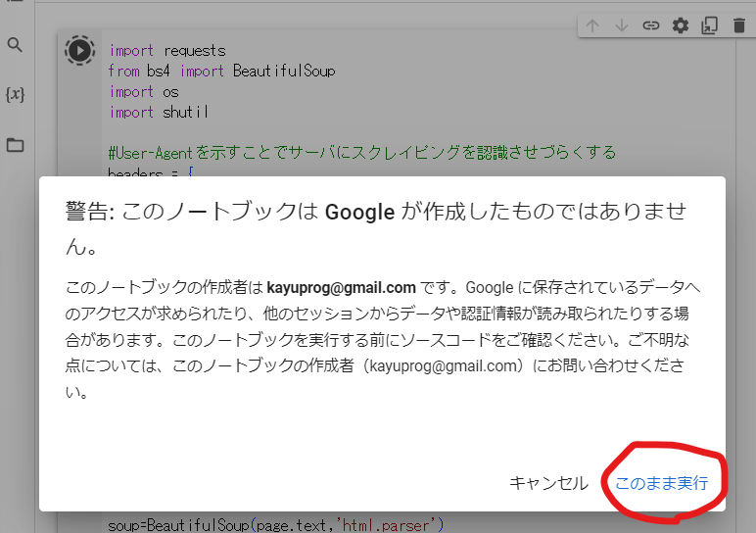Delete the cell with trash icon
The image size is (756, 533).
[x=738, y=25]
